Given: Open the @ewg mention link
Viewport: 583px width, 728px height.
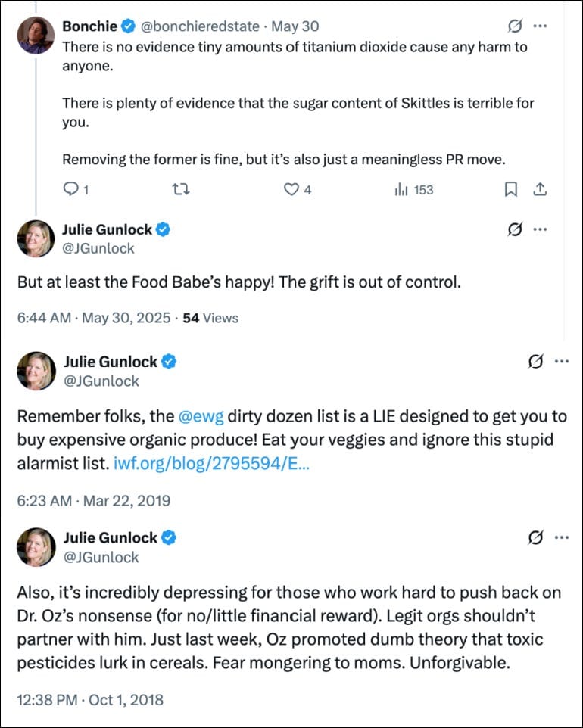Looking at the screenshot, I should [x=201, y=416].
